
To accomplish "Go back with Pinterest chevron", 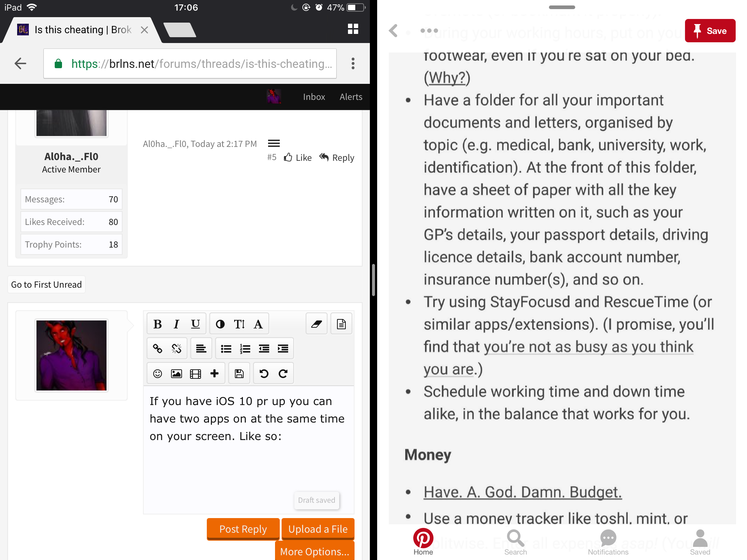I will pyautogui.click(x=393, y=31).
